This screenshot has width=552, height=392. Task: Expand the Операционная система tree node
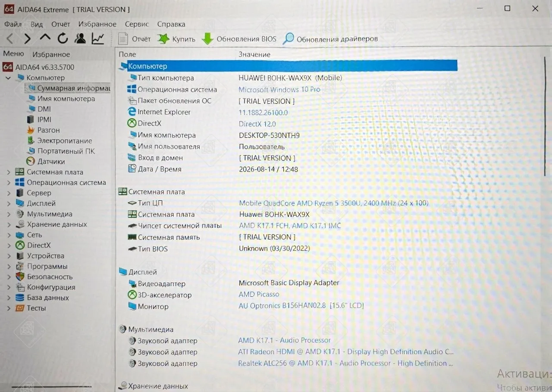[x=8, y=182]
